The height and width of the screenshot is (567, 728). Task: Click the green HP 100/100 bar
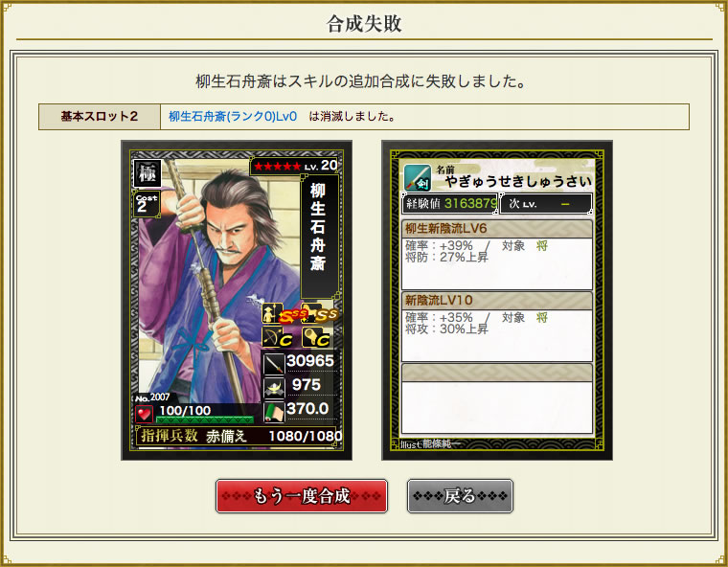pos(205,420)
